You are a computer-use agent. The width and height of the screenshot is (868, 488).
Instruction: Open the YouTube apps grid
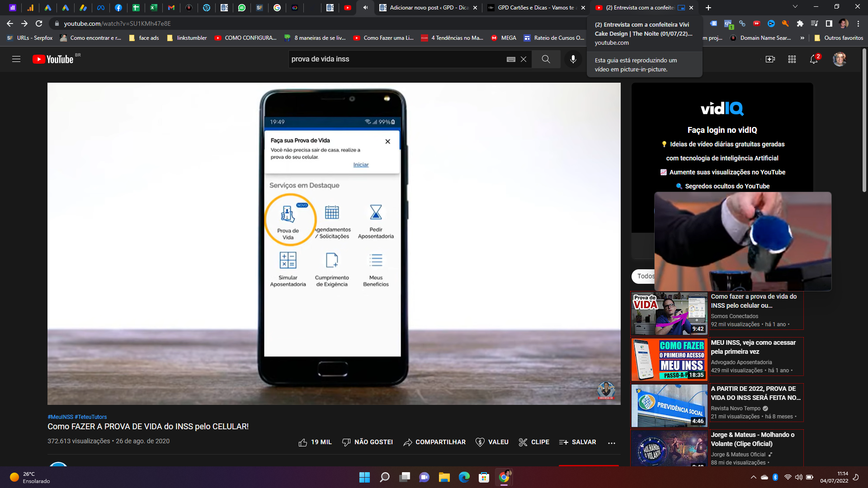click(792, 59)
